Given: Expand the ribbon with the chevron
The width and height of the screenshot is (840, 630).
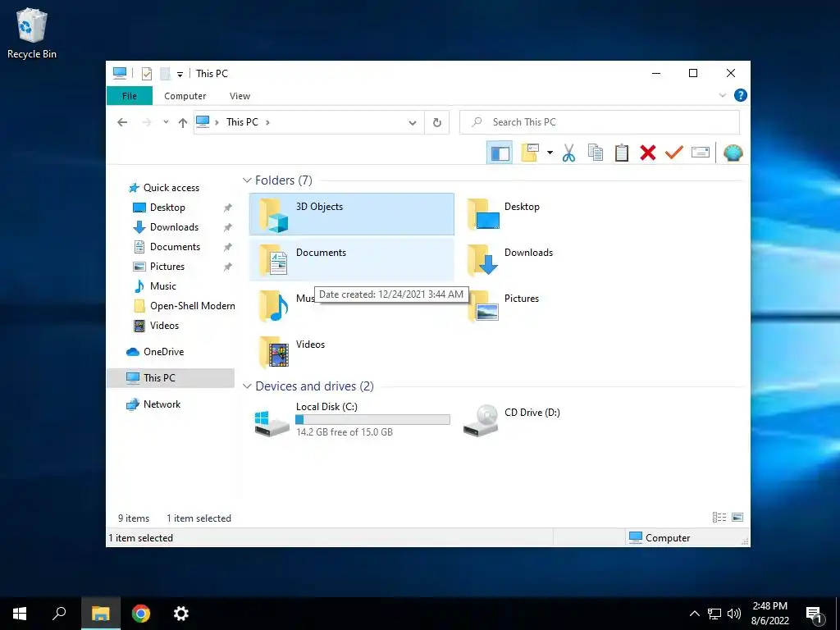Looking at the screenshot, I should [722, 95].
